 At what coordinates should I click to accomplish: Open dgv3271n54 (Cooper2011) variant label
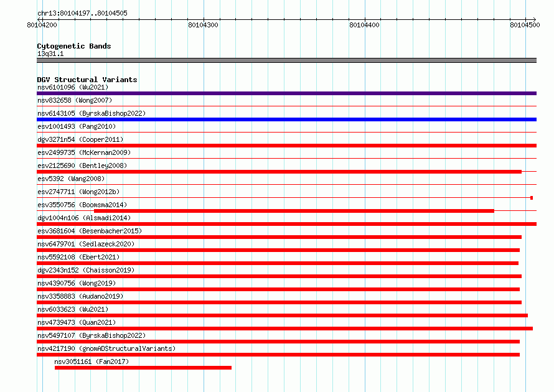coord(80,139)
